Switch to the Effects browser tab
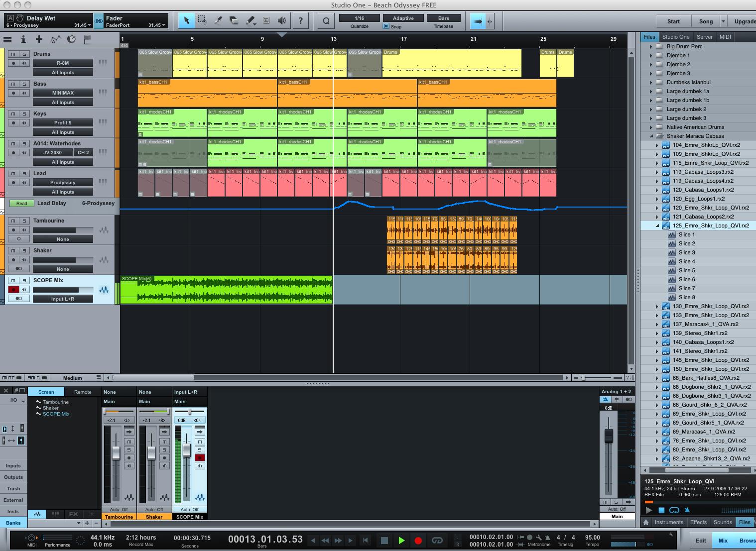756x551 pixels. [698, 522]
